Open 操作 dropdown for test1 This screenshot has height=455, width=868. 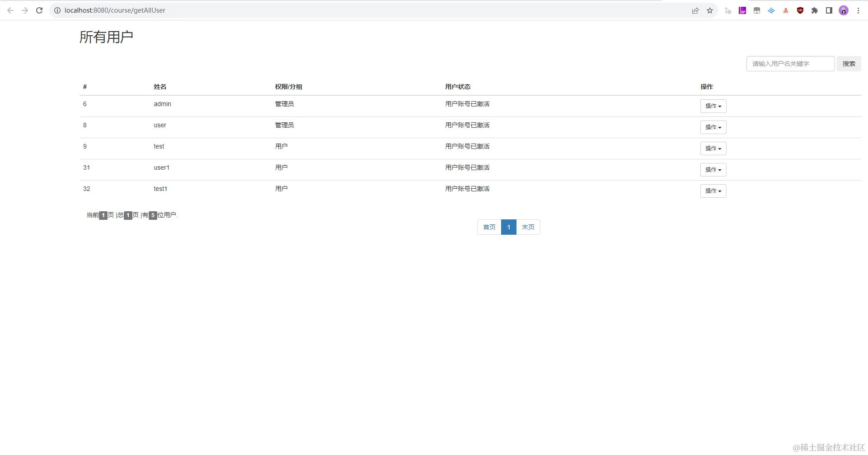point(713,191)
